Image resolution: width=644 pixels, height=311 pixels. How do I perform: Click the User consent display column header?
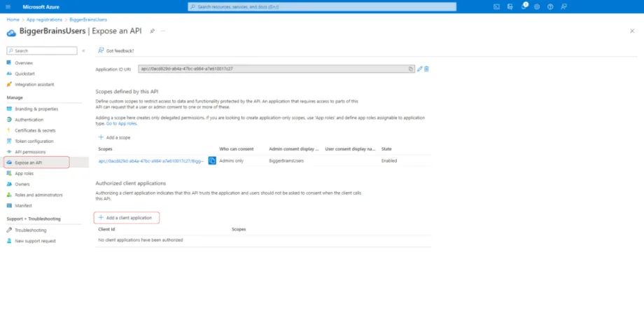point(350,148)
